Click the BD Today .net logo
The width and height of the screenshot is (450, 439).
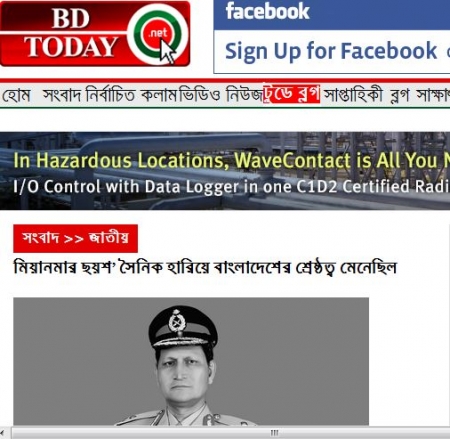tap(95, 34)
